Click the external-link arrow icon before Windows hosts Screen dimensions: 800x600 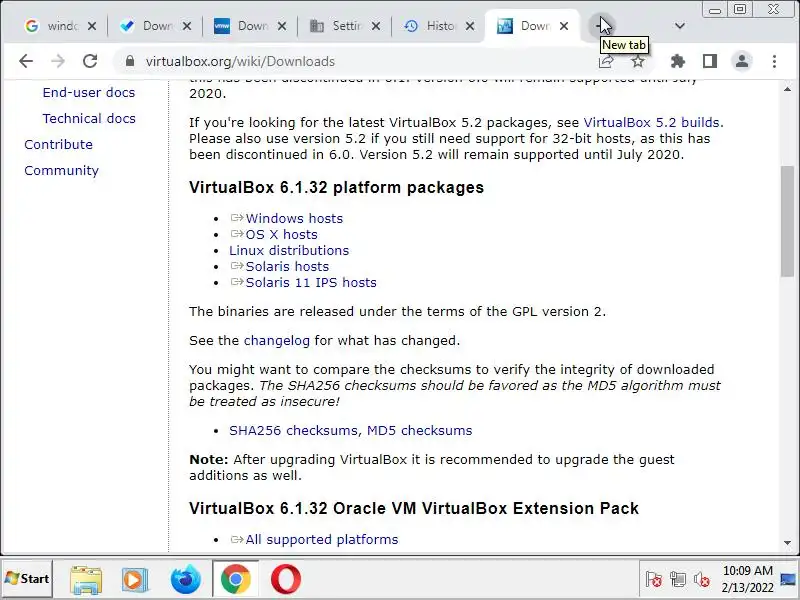[237, 218]
